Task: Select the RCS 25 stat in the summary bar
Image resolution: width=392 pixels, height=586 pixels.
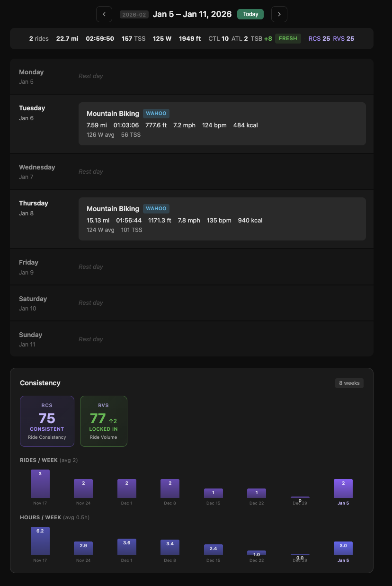Action: 321,38
